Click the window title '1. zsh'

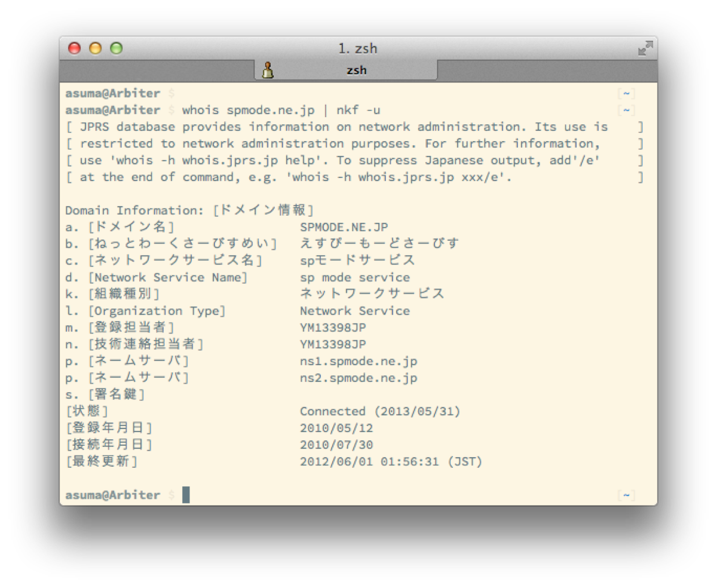[357, 48]
